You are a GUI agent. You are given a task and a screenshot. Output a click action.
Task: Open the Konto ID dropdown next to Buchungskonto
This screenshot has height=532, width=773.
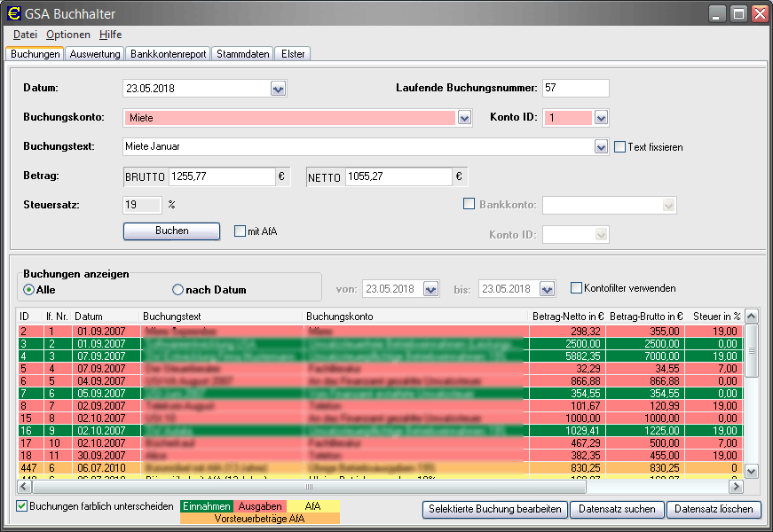coord(601,118)
